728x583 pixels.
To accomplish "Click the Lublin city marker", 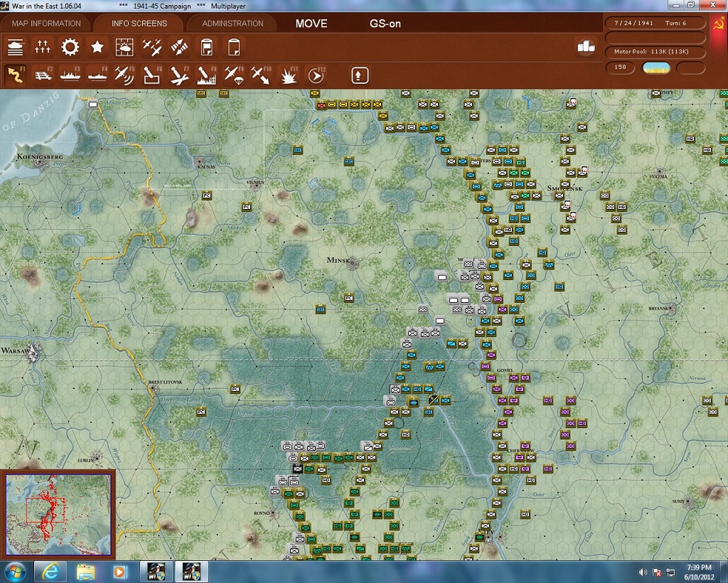I will [x=97, y=456].
